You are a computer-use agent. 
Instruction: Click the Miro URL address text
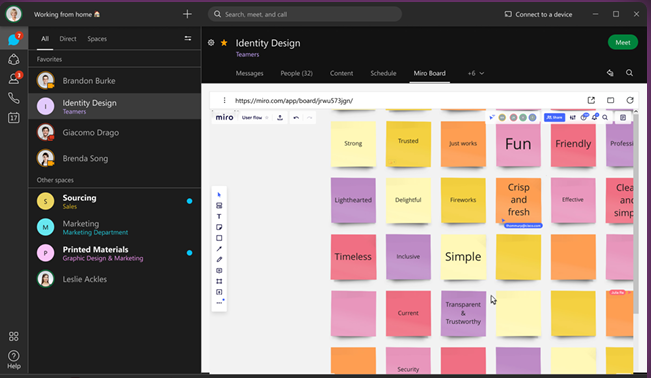[x=294, y=101]
